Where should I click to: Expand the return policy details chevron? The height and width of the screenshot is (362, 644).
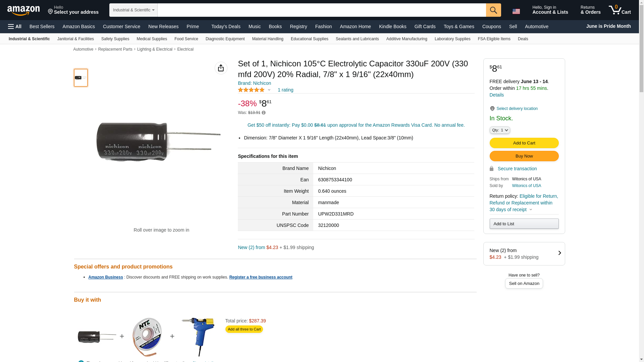tap(531, 210)
